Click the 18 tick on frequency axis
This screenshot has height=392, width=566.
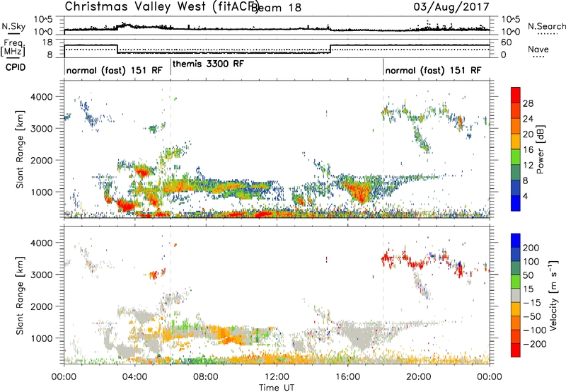(47, 42)
